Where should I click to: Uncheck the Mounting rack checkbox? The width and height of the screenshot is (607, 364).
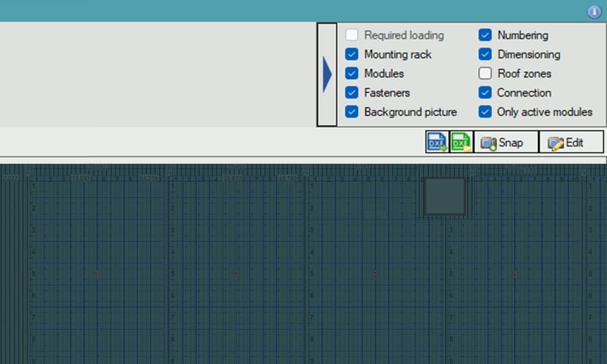[351, 55]
